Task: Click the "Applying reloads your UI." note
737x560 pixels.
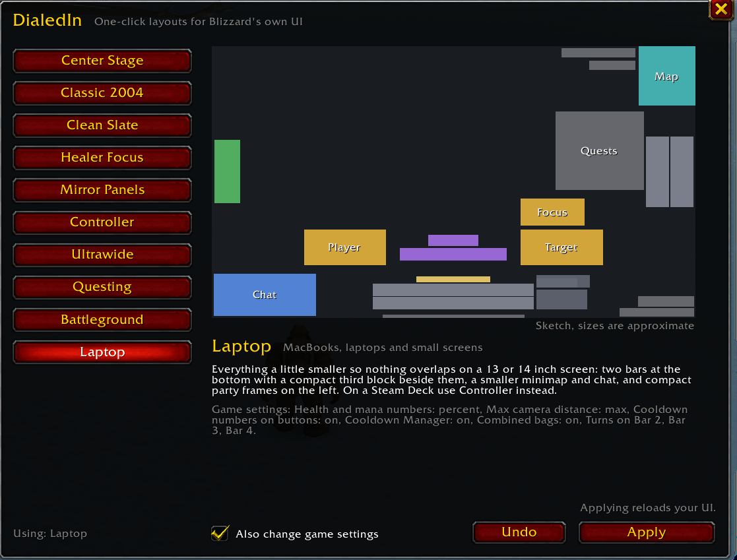Action: 648,508
